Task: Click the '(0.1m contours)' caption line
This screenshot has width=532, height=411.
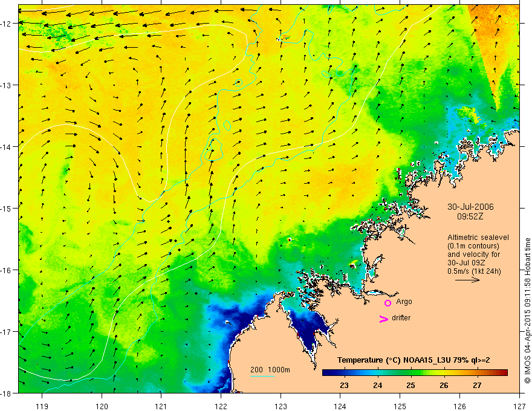Action: pyautogui.click(x=473, y=246)
